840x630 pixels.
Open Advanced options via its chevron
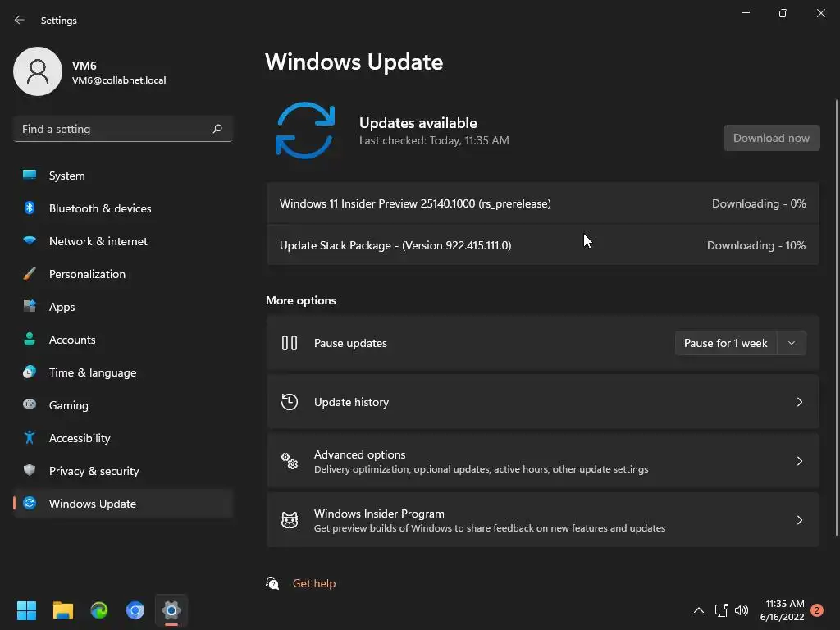pyautogui.click(x=799, y=461)
